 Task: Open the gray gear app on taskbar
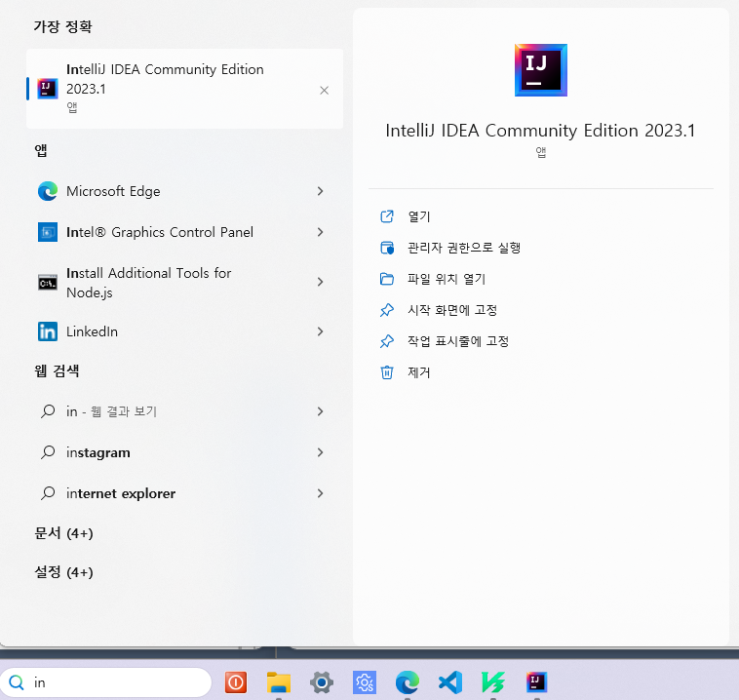point(322,682)
